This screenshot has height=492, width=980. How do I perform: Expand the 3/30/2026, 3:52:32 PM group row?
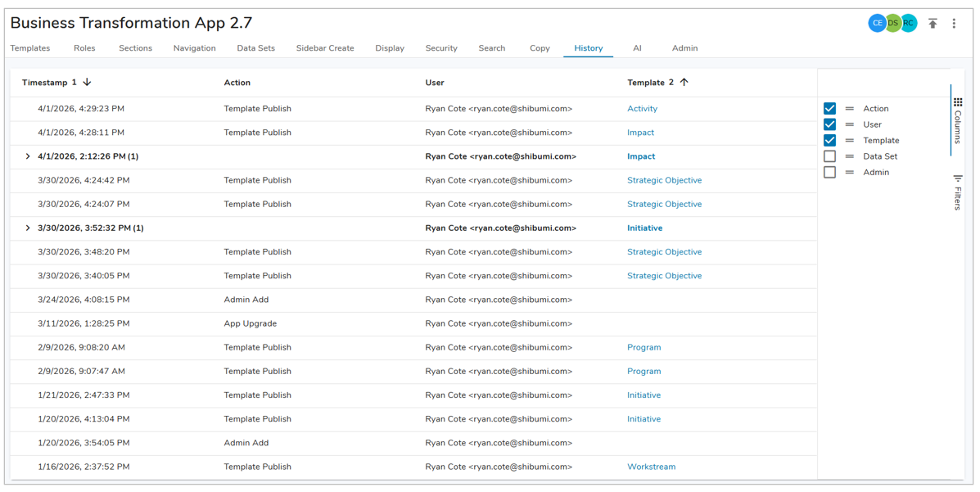click(28, 228)
